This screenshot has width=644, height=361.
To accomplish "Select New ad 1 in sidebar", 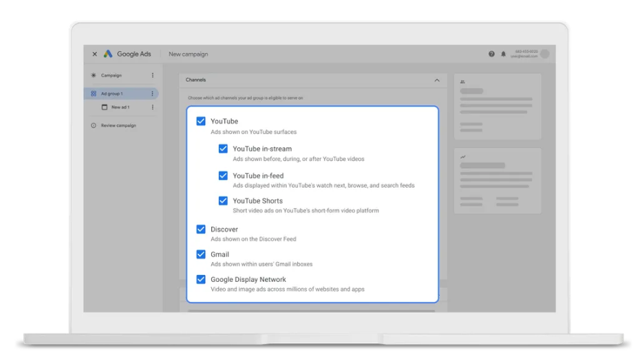I will click(120, 107).
